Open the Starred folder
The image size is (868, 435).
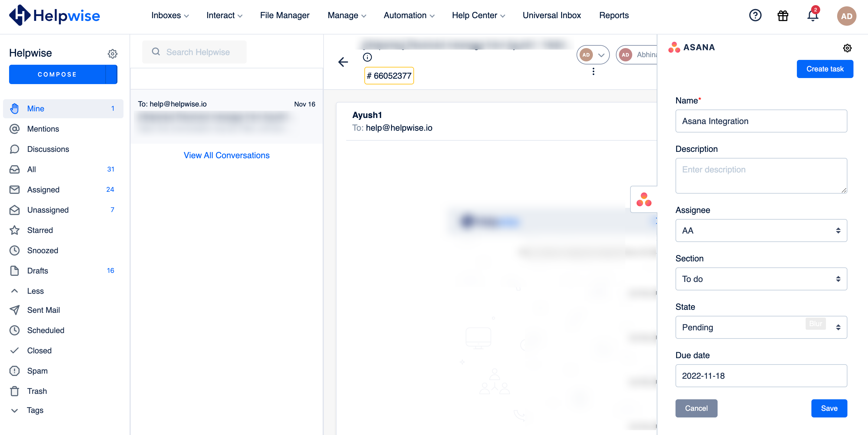click(x=63, y=230)
